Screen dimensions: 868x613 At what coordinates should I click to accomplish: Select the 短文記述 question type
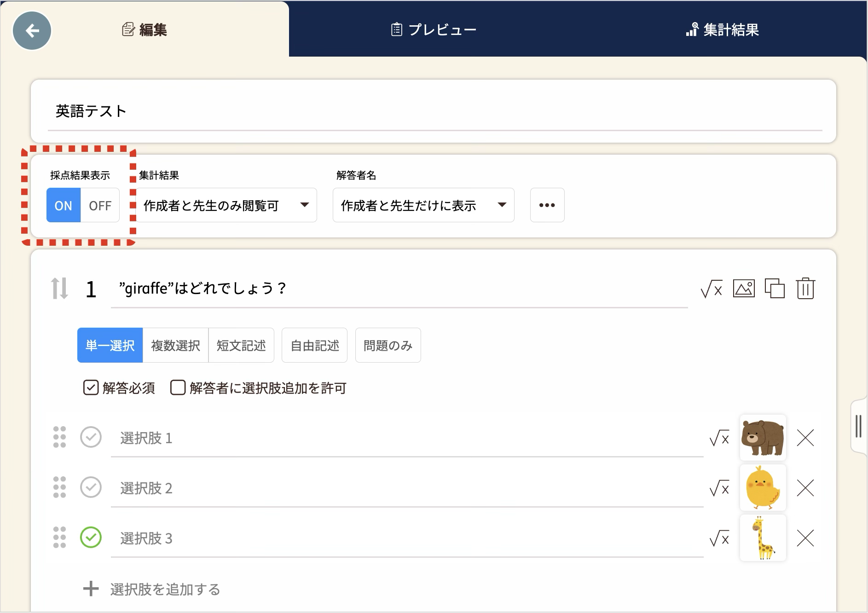(241, 345)
